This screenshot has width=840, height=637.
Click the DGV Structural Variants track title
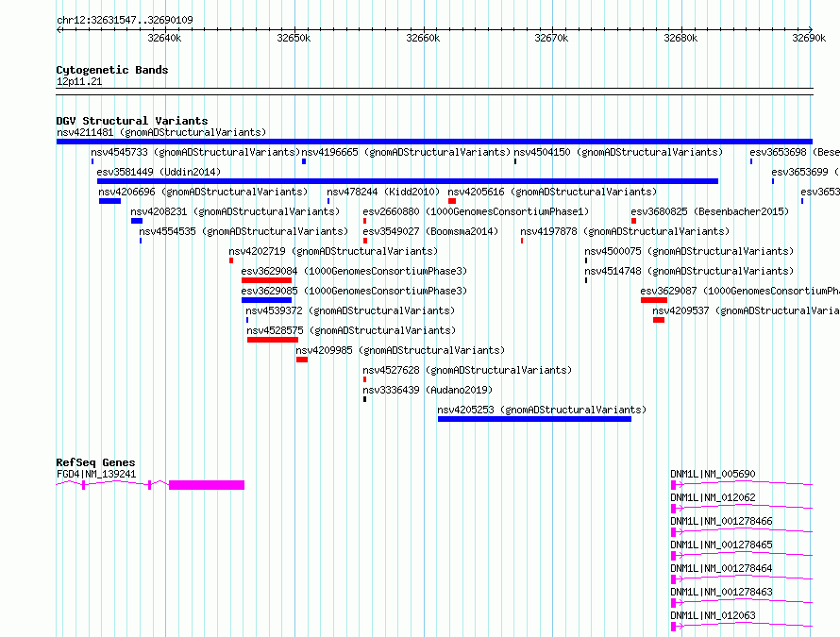(x=132, y=121)
